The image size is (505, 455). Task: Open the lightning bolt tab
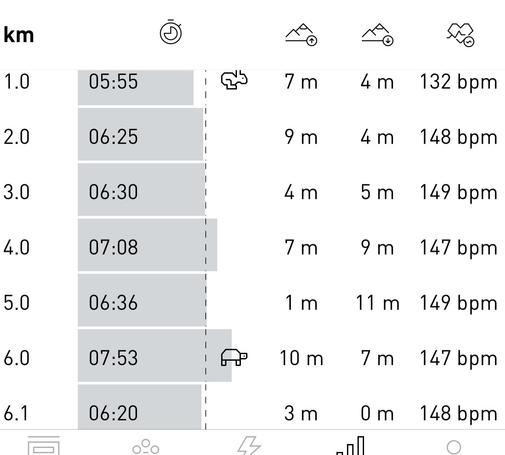(x=249, y=445)
